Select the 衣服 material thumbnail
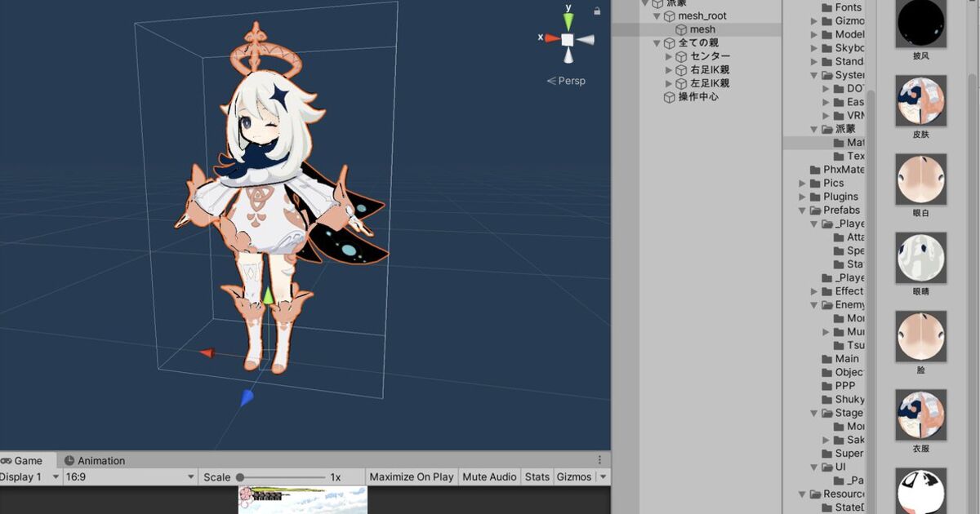980x514 pixels. point(921,414)
